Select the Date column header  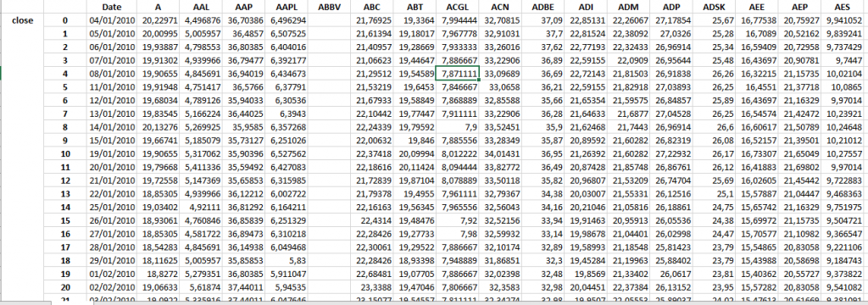112,7
